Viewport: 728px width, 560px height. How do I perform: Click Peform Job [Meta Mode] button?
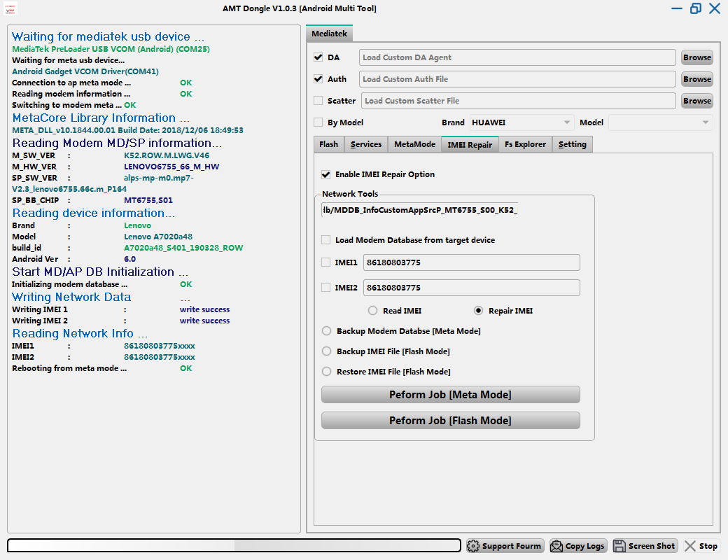click(x=450, y=395)
